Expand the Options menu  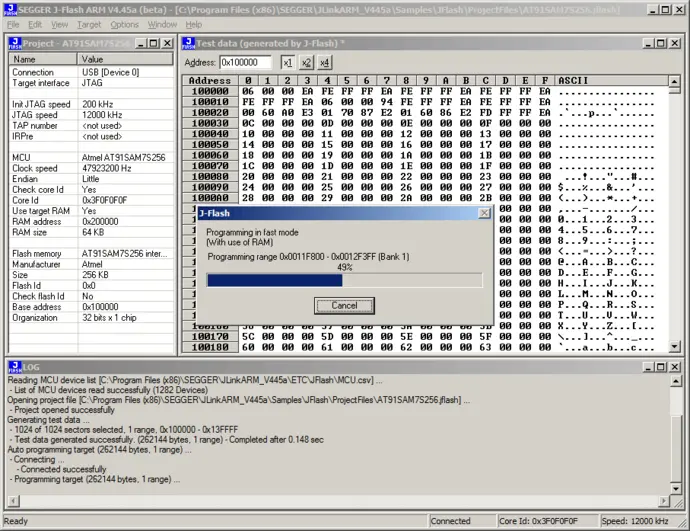124,24
